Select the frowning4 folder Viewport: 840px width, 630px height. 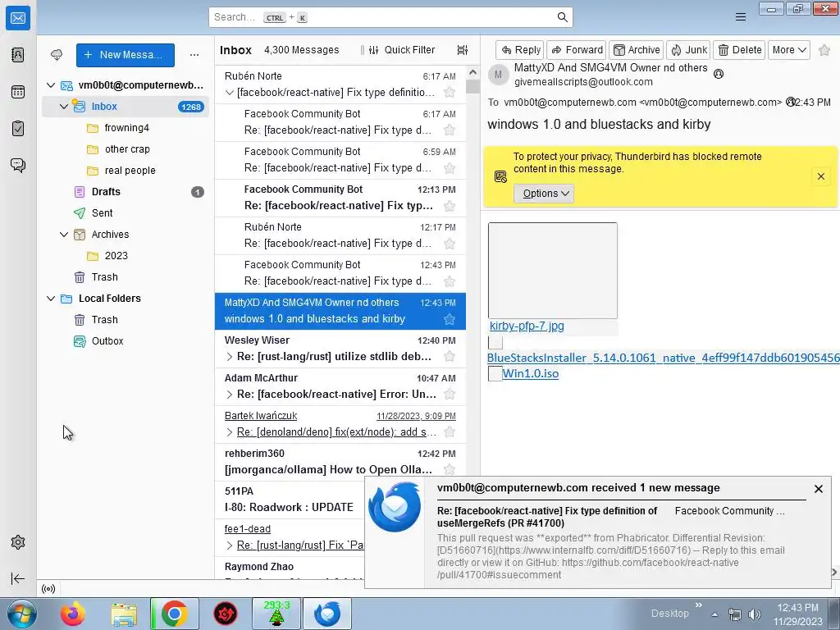[127, 127]
